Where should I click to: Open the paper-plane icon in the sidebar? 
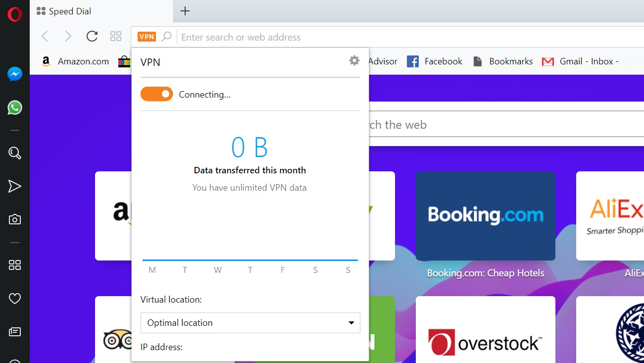click(x=15, y=186)
